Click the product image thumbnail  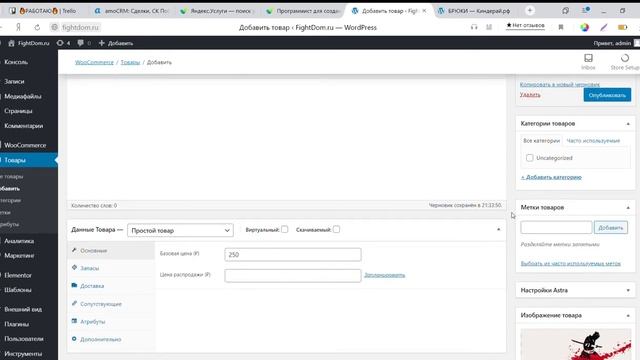[576, 344]
